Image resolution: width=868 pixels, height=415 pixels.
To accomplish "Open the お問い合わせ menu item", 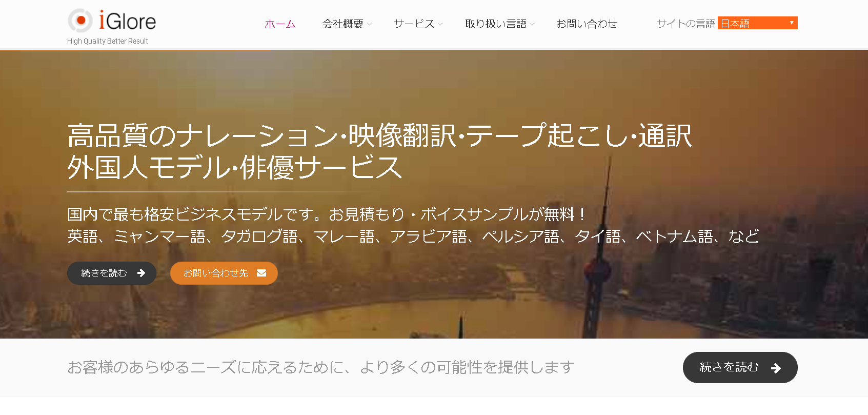I will tap(587, 24).
